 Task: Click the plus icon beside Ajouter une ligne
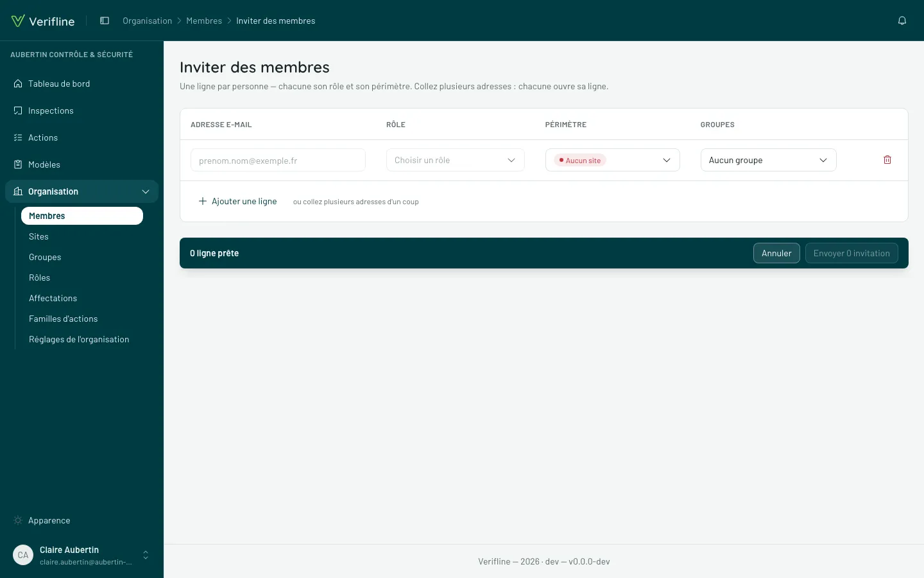(x=203, y=201)
